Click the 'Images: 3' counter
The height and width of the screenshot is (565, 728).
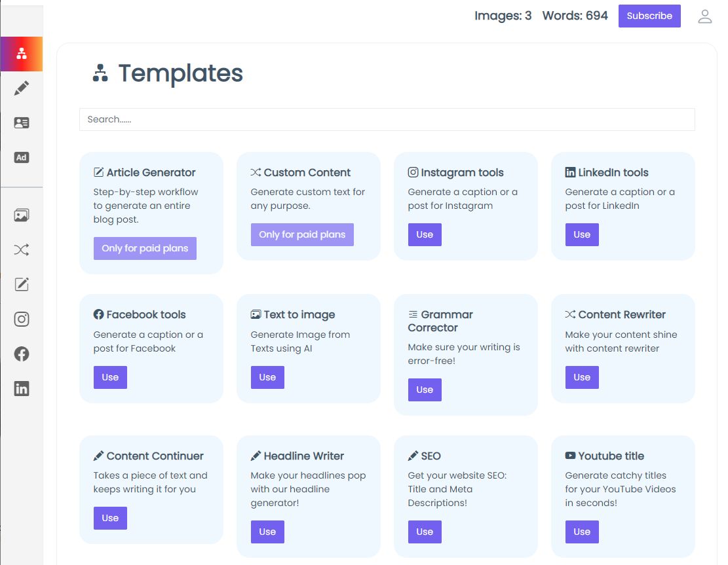click(x=503, y=16)
